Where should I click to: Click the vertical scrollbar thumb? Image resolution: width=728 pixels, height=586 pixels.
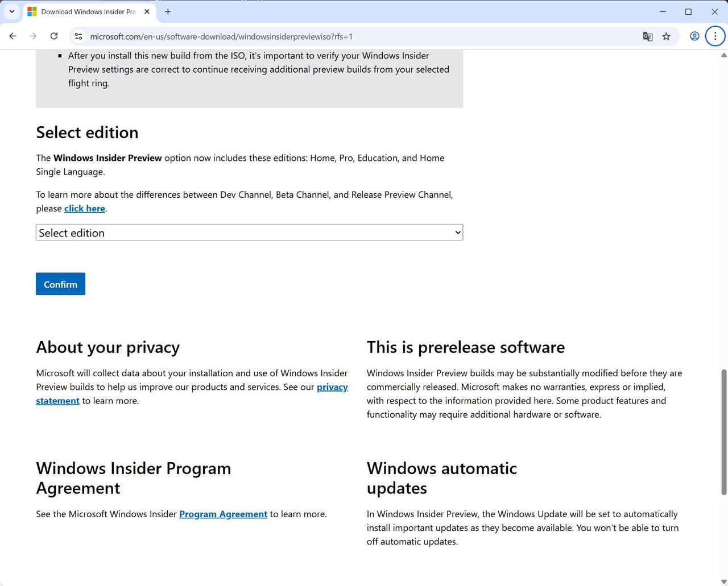click(x=723, y=432)
